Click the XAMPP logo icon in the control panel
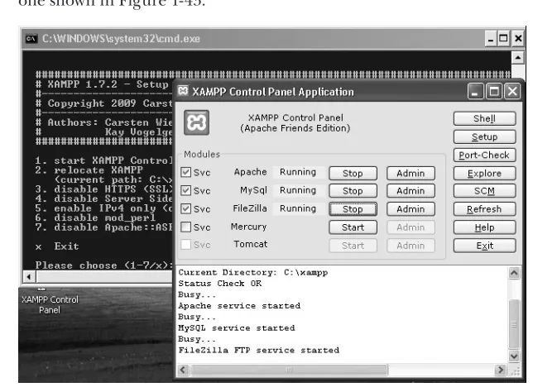The image size is (533, 392). (196, 122)
